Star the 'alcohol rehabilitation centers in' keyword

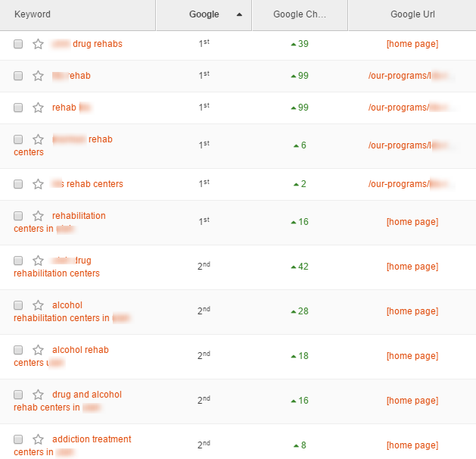point(38,305)
